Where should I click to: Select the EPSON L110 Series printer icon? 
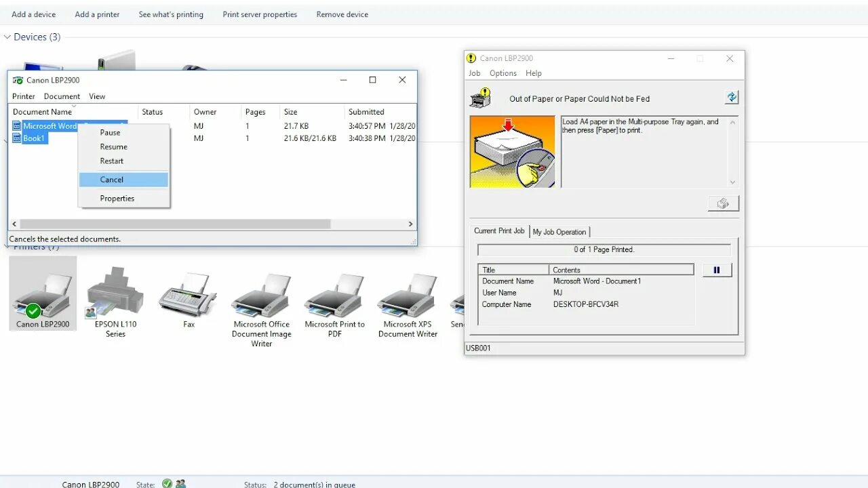pyautogui.click(x=115, y=302)
